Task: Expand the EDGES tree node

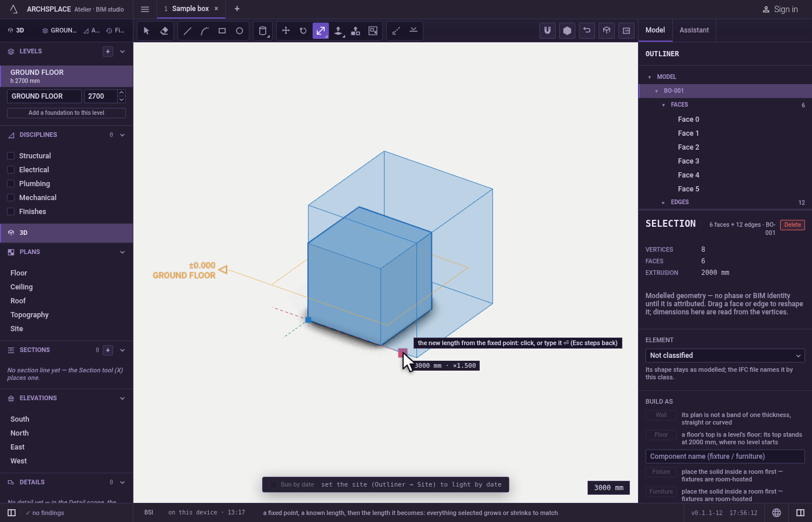Action: tap(664, 202)
